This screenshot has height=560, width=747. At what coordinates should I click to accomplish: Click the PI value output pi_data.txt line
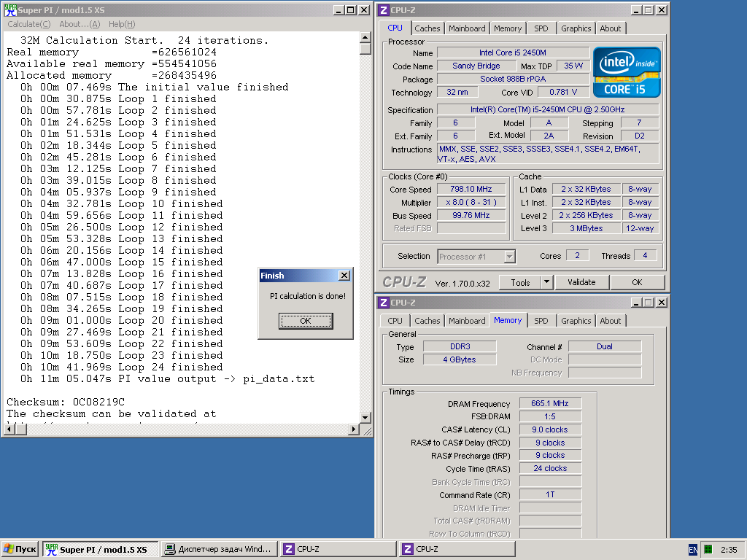pos(167,379)
